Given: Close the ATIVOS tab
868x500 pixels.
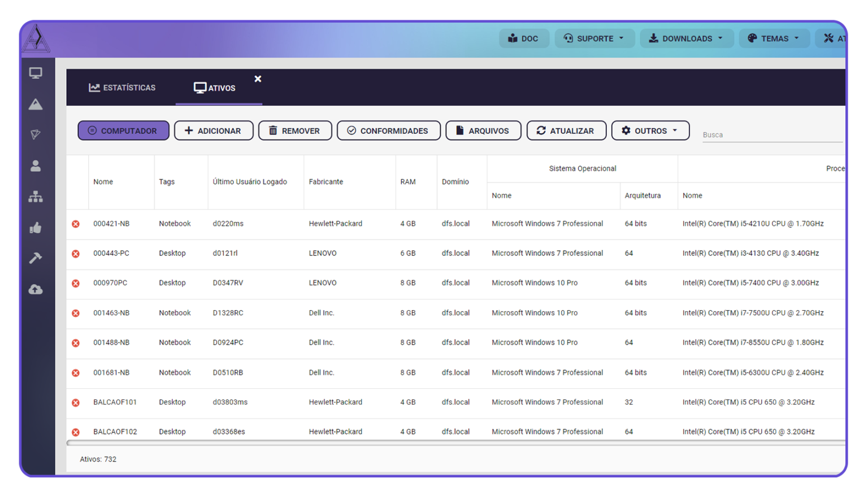Looking at the screenshot, I should click(258, 79).
